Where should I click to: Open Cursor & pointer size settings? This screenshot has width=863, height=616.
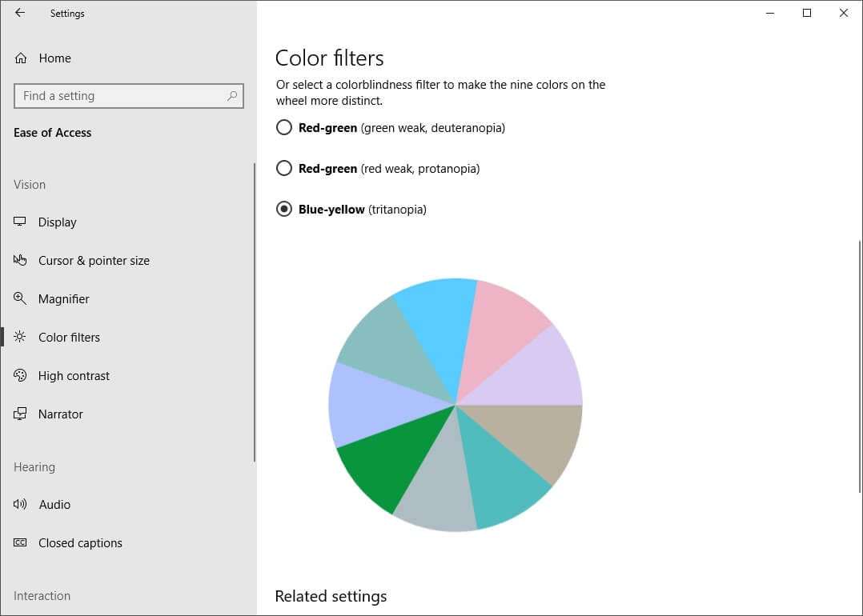pos(19,260)
